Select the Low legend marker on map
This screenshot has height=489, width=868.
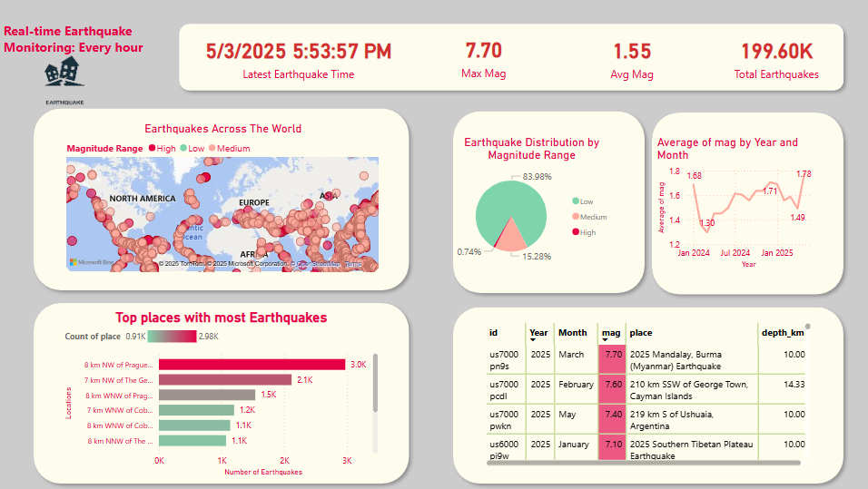pyautogui.click(x=183, y=148)
